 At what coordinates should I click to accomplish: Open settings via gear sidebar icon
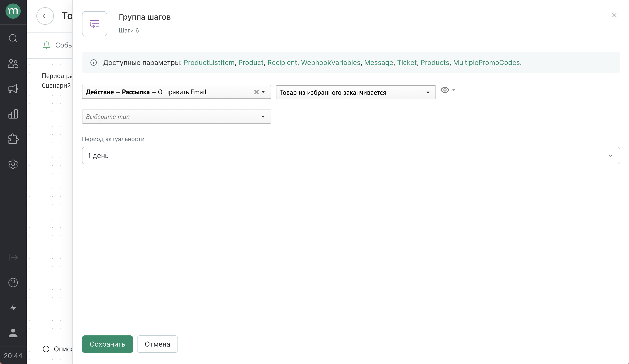coord(13,164)
